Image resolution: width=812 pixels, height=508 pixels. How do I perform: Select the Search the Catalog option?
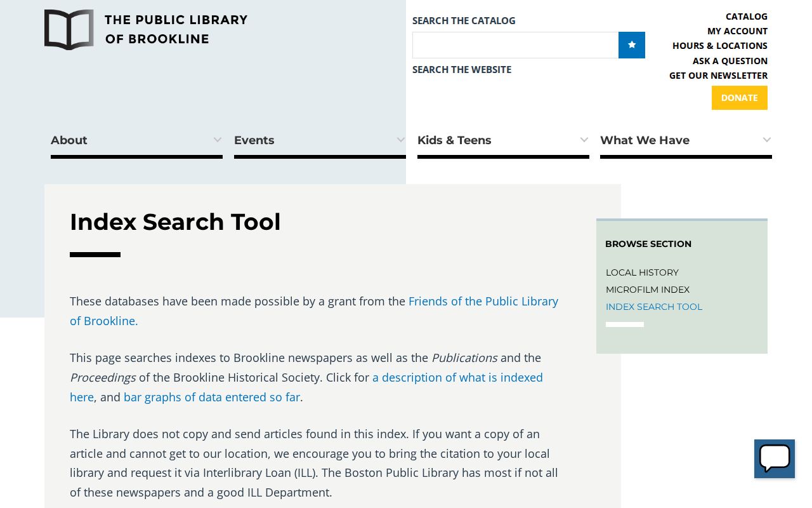pos(464,21)
